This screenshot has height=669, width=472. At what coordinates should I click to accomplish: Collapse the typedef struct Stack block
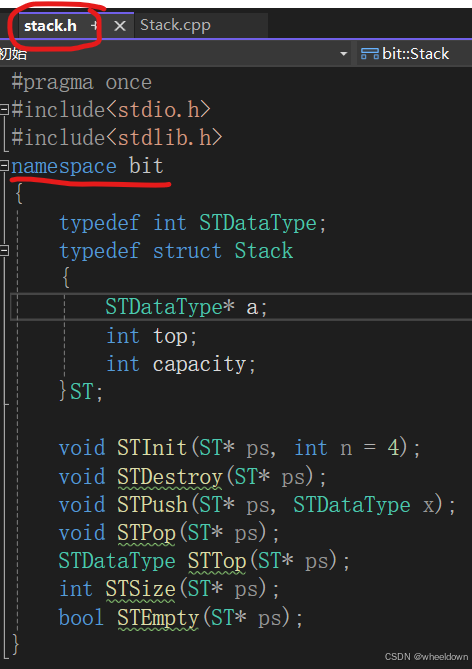(x=4, y=250)
